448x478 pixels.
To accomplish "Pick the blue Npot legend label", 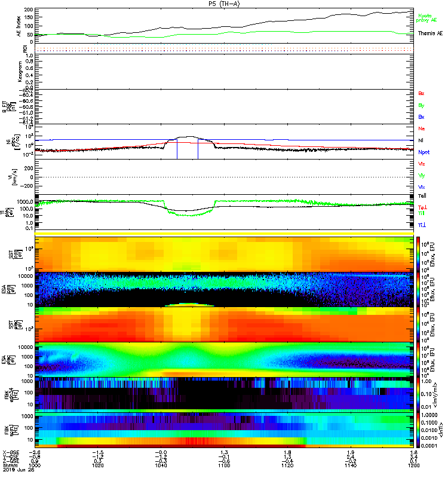I will (424, 152).
